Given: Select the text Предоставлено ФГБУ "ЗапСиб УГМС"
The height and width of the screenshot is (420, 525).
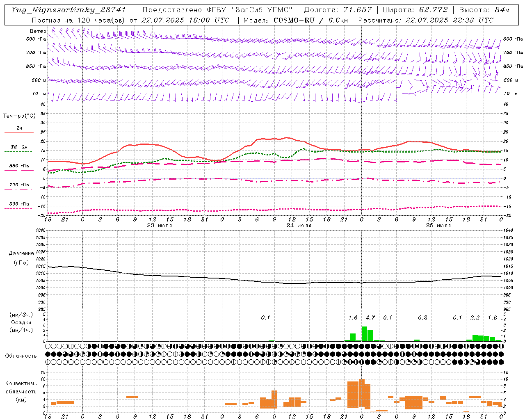Looking at the screenshot, I should (217, 10).
